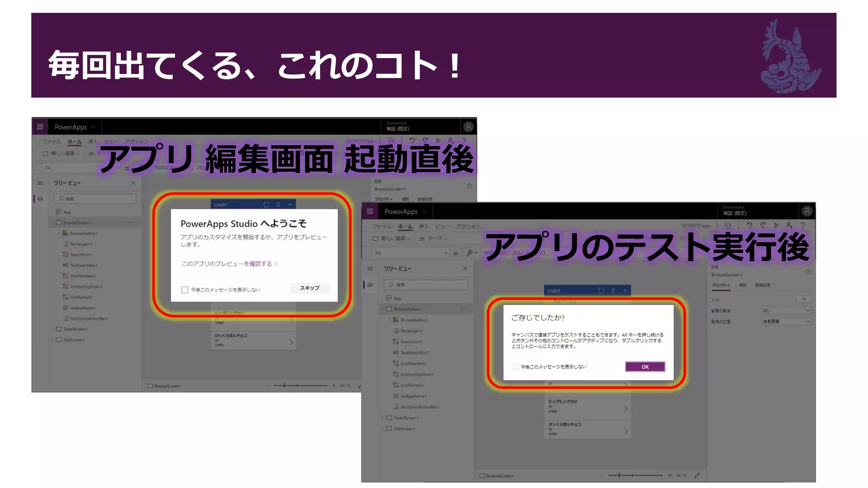This screenshot has height=488, width=868.
Task: Follow the このアプリのプレビューを確認する link
Action: [x=229, y=263]
